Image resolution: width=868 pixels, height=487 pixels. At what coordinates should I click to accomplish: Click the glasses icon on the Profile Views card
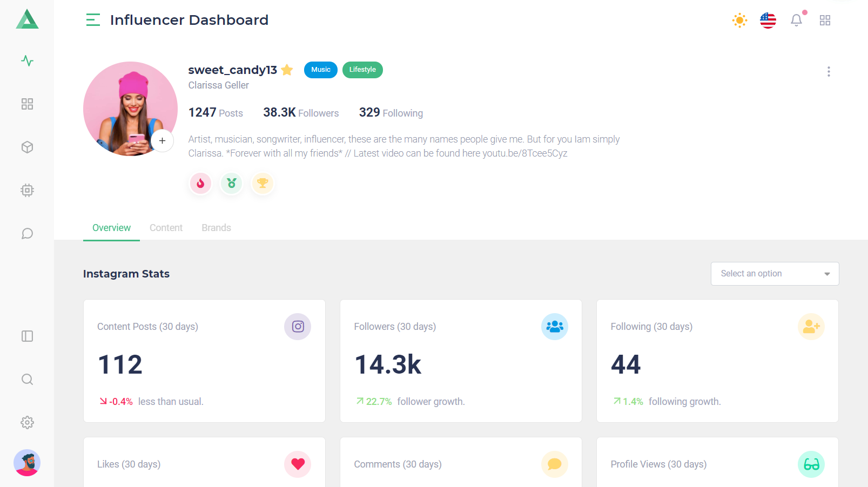(x=811, y=464)
